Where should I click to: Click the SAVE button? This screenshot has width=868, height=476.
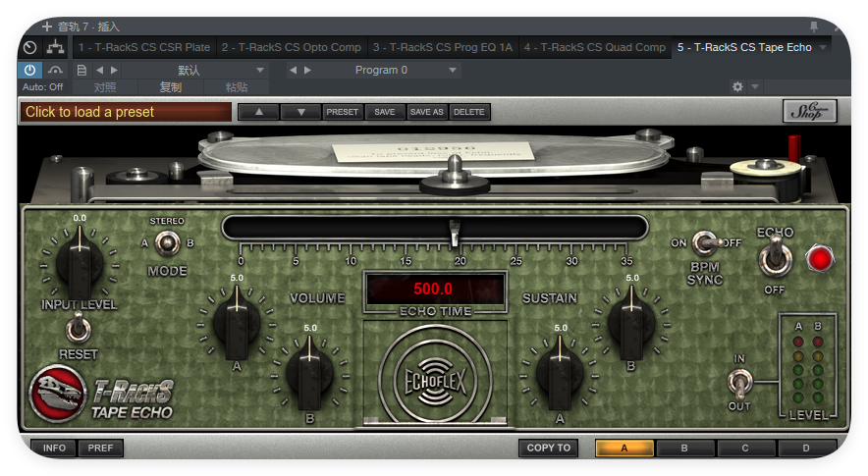385,112
